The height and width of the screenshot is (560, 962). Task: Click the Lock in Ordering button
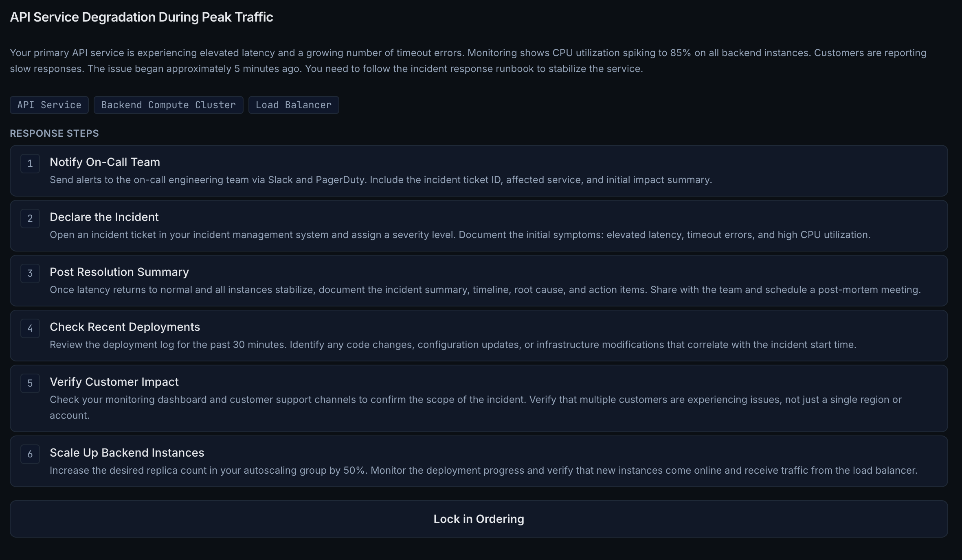(x=479, y=519)
